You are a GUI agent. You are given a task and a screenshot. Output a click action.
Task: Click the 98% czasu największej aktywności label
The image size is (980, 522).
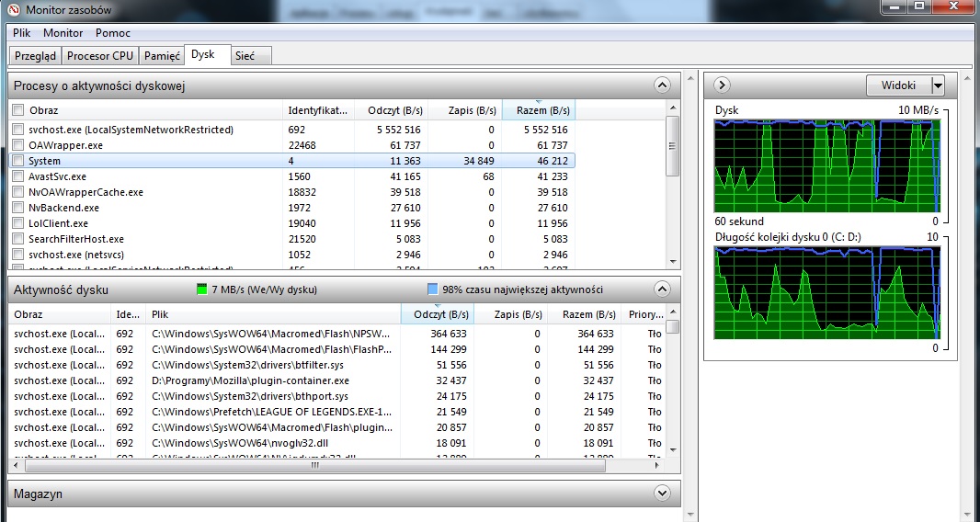[522, 289]
